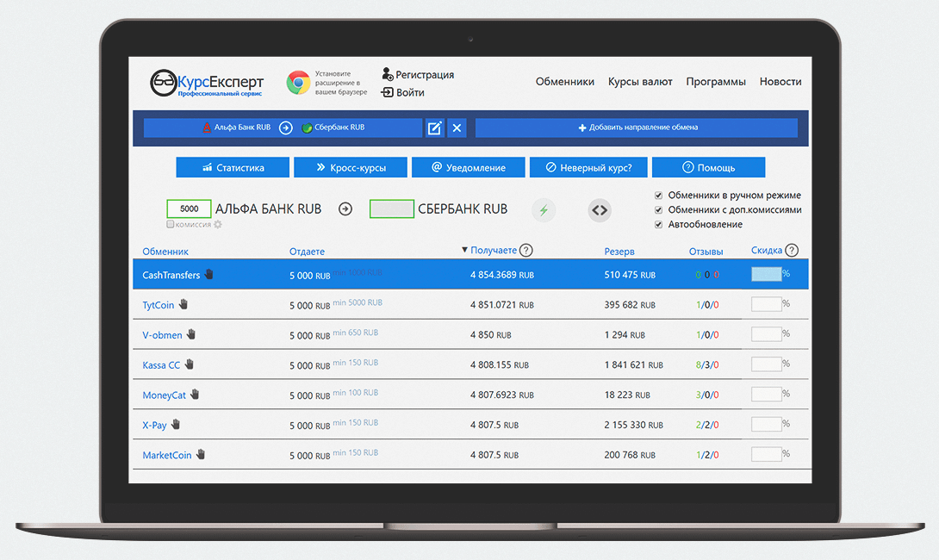Toggle Автообновление checkbox
Viewport: 939px width, 560px height.
659,225
